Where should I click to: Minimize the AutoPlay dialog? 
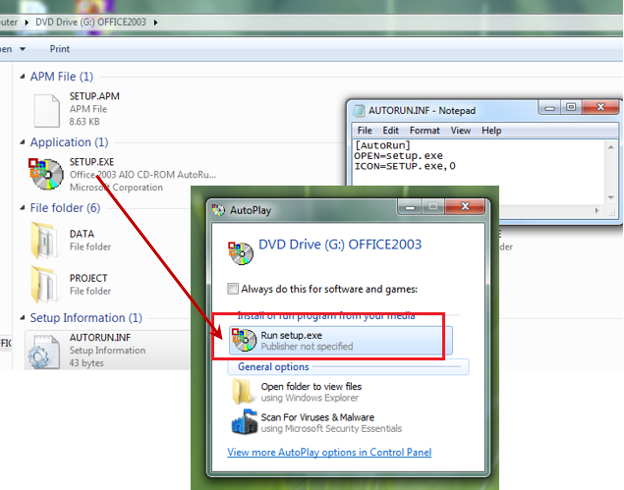pos(410,207)
